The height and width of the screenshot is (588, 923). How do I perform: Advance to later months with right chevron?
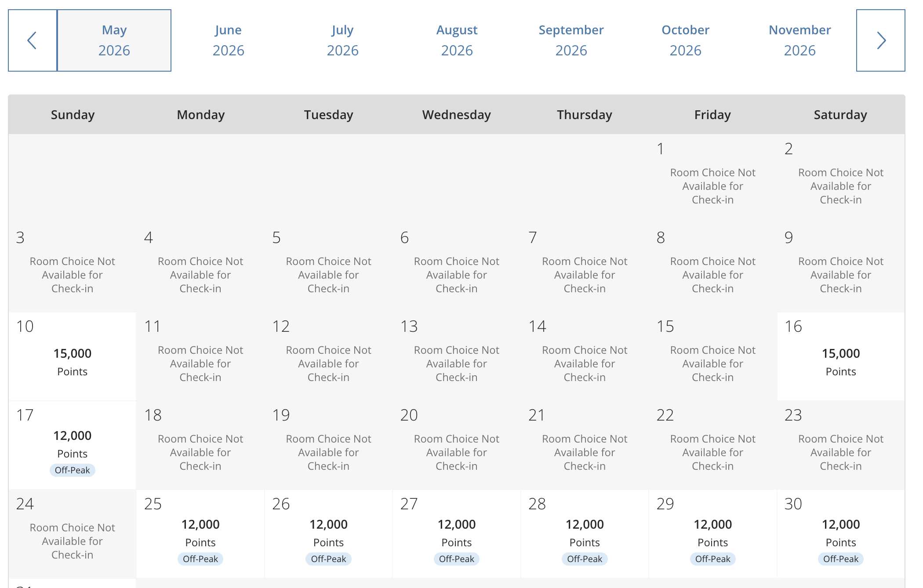pos(881,40)
